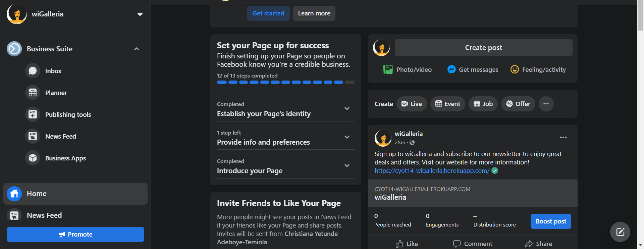The width and height of the screenshot is (644, 249).
Task: Open the Business Apps menu label
Action: coord(65,158)
